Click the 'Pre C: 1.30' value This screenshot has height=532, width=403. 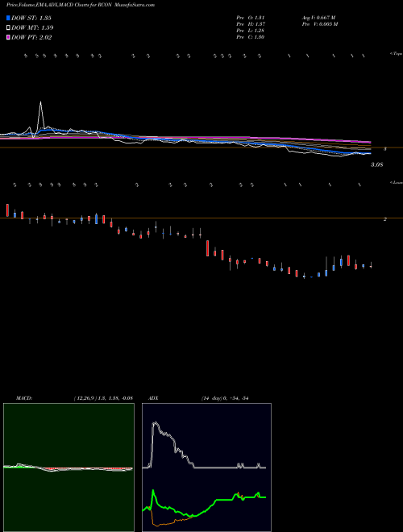251,37
